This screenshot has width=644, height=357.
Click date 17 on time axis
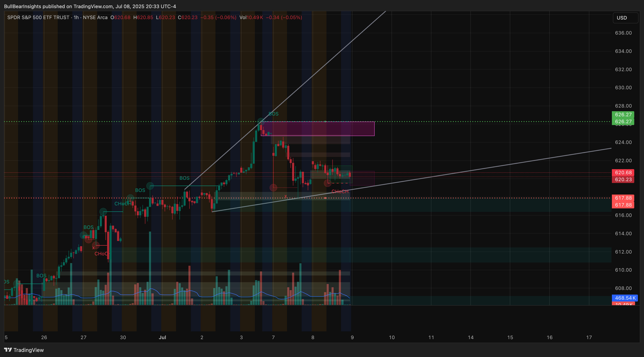[589, 337]
